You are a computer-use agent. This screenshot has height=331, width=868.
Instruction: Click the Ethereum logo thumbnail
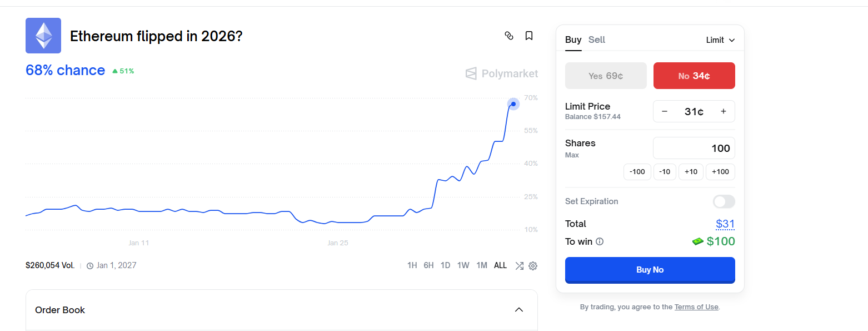pyautogui.click(x=43, y=36)
